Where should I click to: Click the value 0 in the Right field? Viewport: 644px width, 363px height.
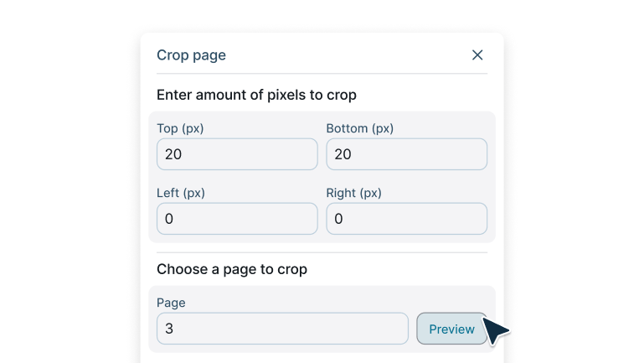[x=339, y=219]
